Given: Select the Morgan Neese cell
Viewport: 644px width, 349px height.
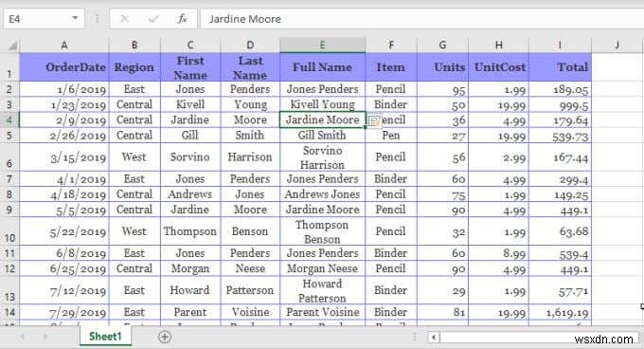Looking at the screenshot, I should coord(322,268).
